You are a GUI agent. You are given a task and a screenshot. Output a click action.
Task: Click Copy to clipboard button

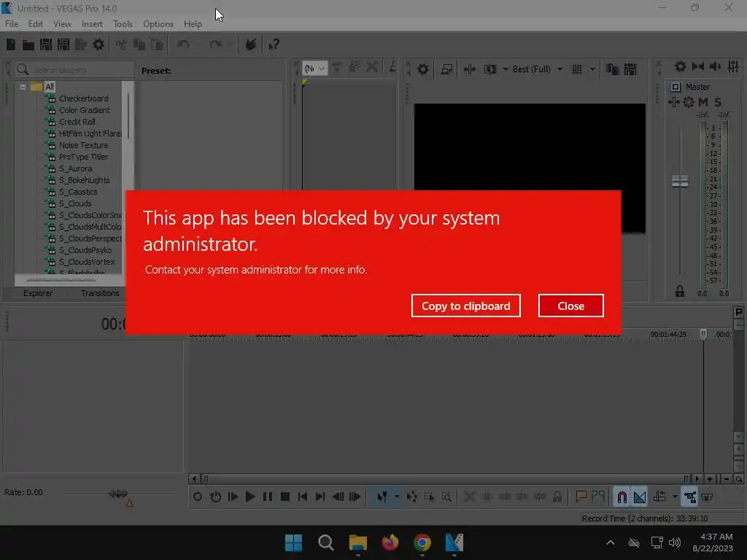pyautogui.click(x=465, y=306)
